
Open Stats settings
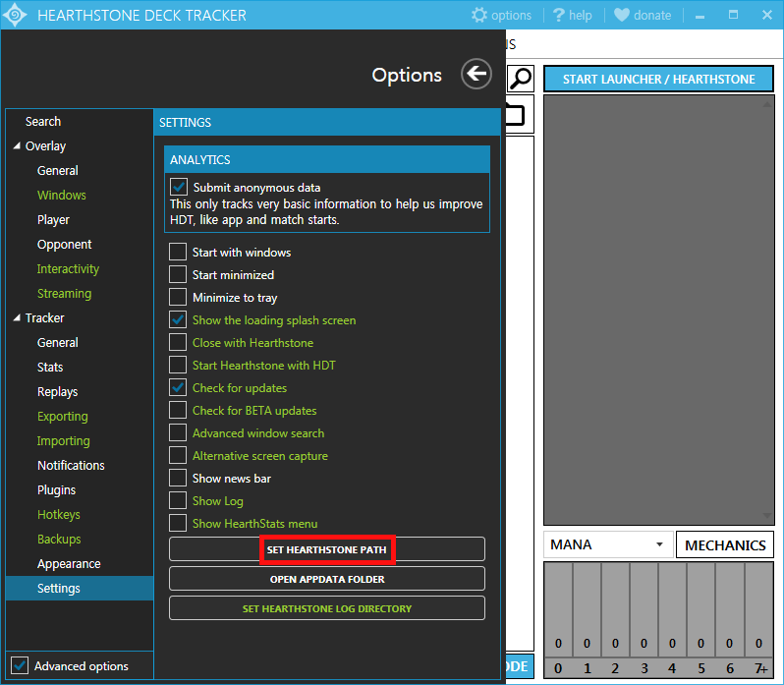(50, 367)
